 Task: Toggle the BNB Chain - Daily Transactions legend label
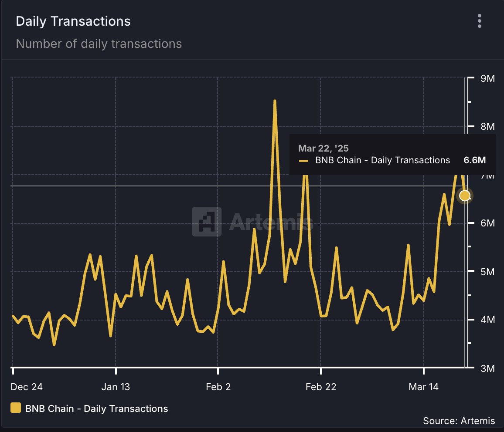(96, 408)
